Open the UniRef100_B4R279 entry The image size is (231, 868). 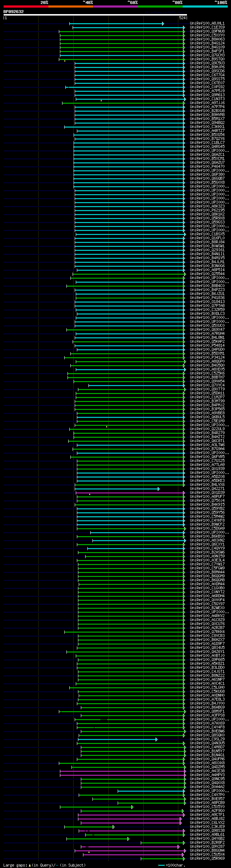[x=207, y=433]
